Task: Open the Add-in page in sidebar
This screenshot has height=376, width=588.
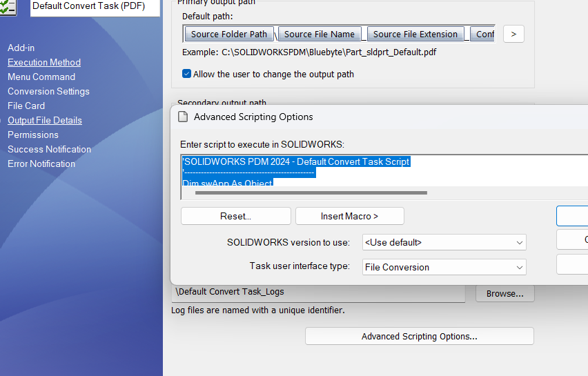Action: (x=21, y=48)
